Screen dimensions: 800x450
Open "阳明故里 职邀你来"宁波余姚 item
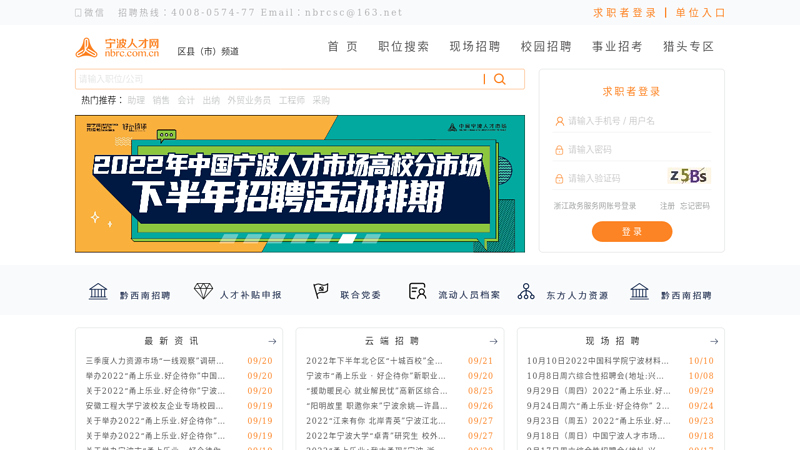[377, 406]
